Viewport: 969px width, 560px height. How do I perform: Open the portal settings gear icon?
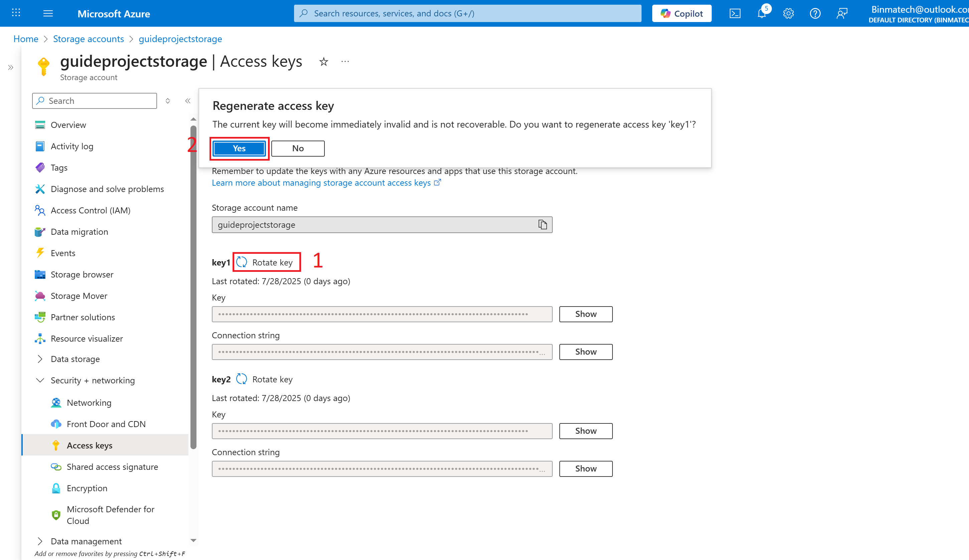(x=788, y=13)
